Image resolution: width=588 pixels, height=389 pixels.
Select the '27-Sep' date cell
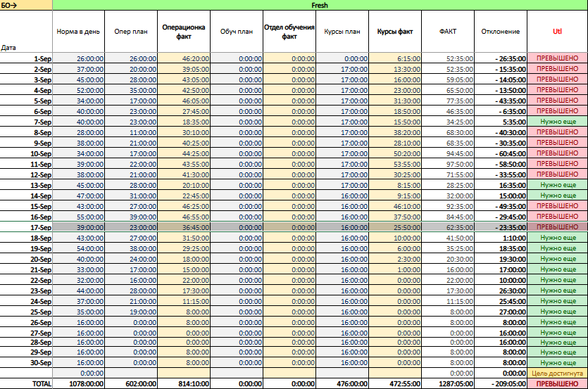(x=26, y=333)
